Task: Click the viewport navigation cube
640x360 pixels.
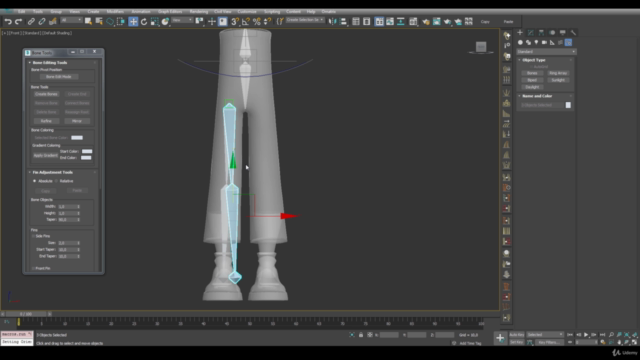Action: [481, 47]
